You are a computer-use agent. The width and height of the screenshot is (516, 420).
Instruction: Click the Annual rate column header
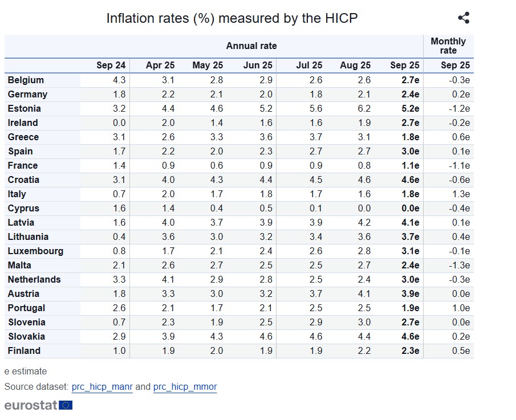point(251,46)
